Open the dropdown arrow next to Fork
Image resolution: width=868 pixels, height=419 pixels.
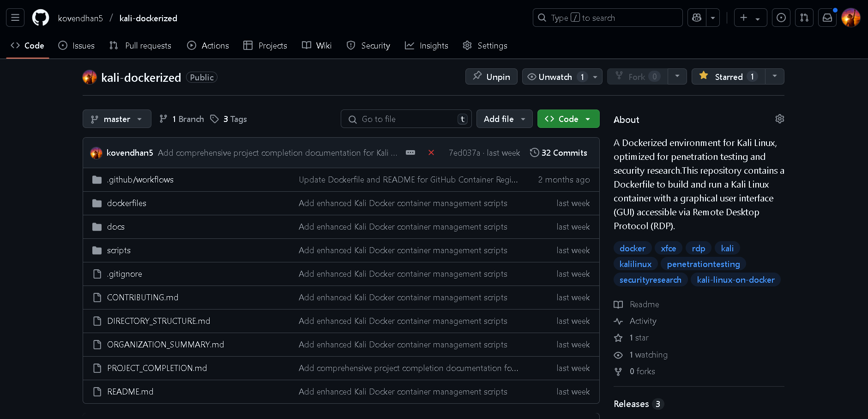click(677, 77)
